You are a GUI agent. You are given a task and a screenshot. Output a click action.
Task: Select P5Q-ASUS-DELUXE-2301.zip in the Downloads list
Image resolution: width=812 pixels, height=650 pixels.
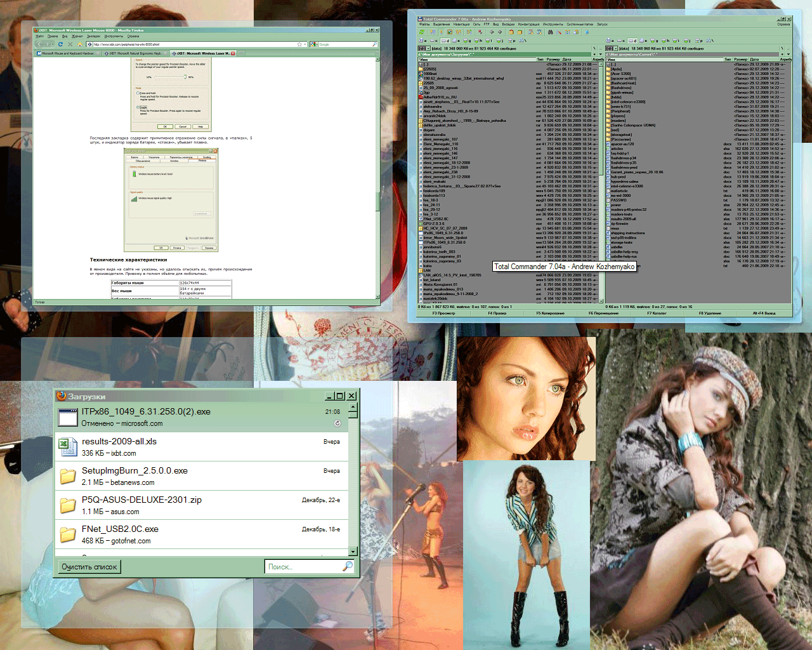(202, 505)
